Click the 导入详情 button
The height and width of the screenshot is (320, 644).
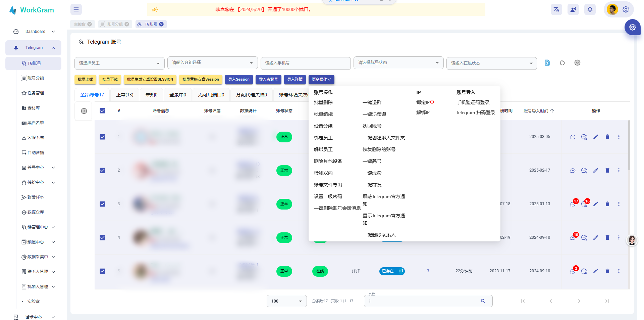coord(295,79)
